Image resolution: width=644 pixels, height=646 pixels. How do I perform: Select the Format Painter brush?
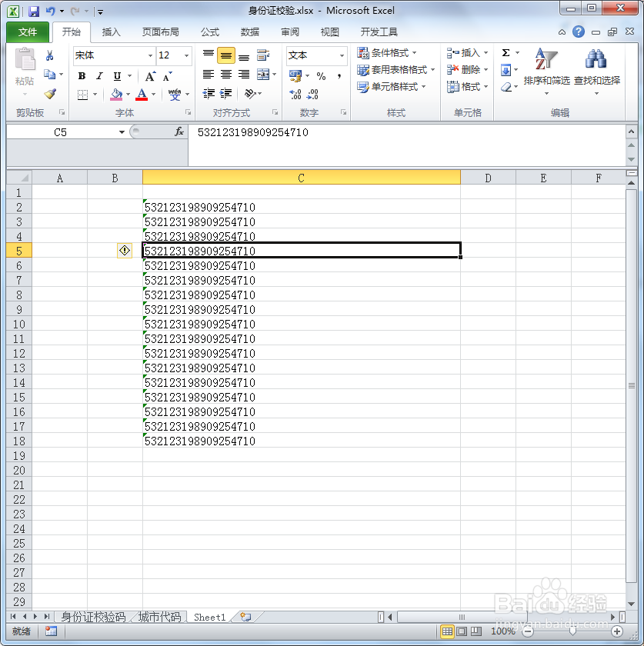click(50, 94)
